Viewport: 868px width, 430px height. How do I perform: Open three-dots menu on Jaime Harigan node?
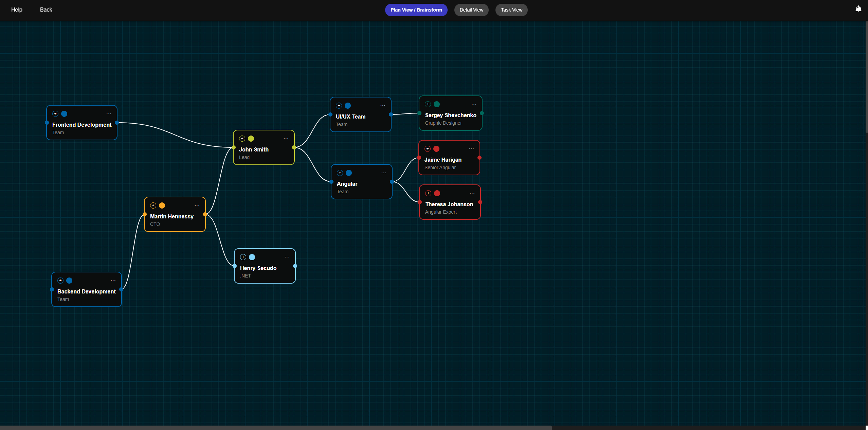coord(471,149)
